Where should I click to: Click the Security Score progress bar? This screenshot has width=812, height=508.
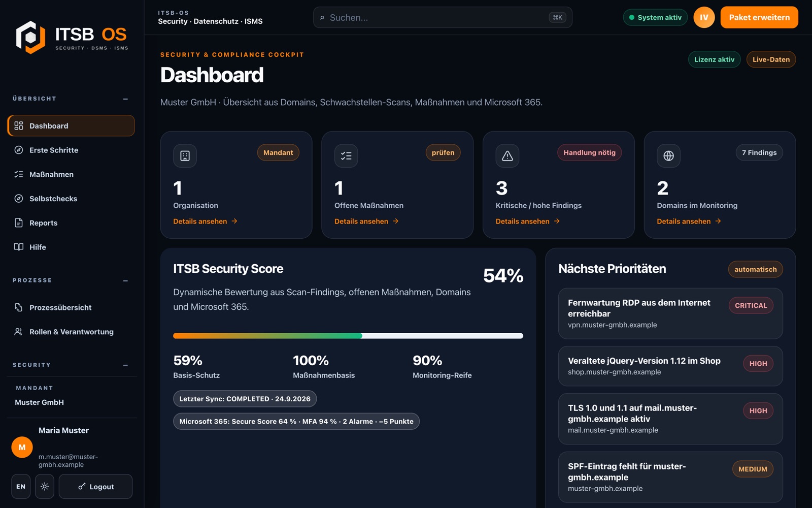tap(348, 336)
